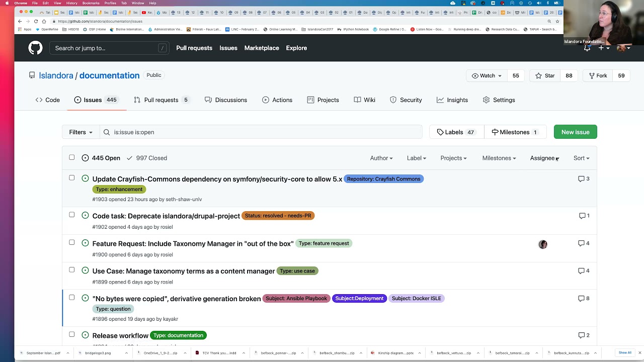Click the issues filter field is:issue is:open

tap(261, 132)
